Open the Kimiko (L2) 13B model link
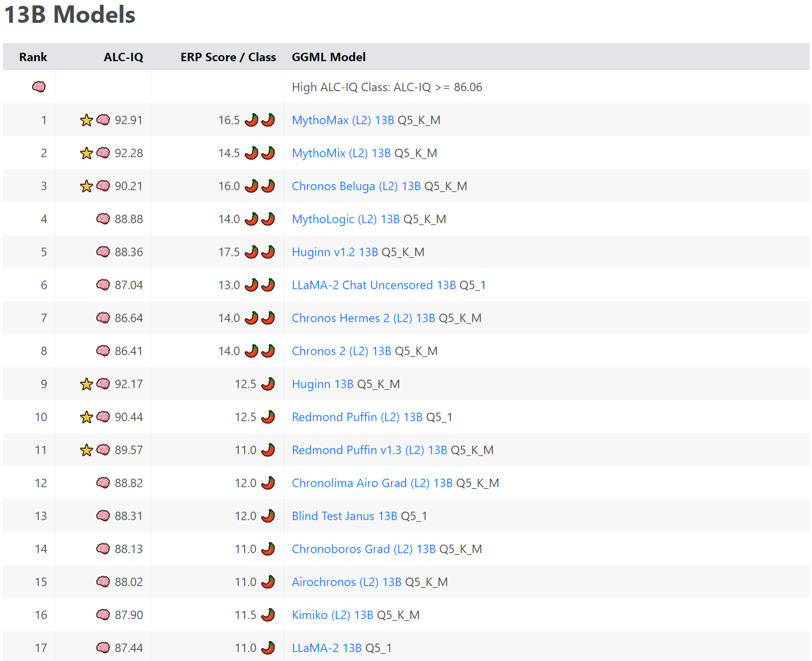 coord(332,614)
